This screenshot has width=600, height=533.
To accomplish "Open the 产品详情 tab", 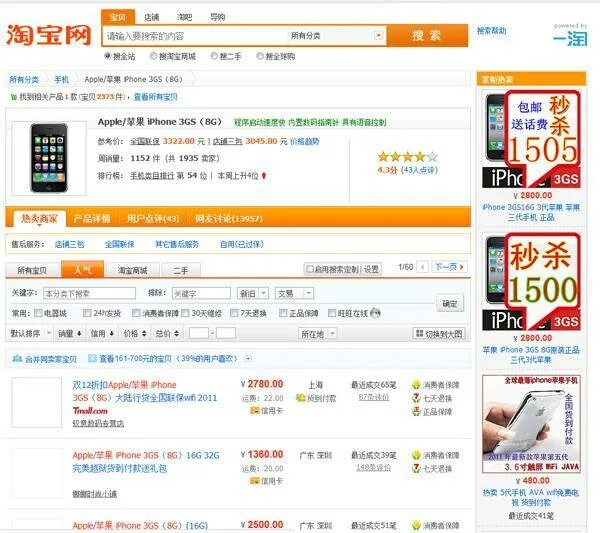I will [92, 218].
